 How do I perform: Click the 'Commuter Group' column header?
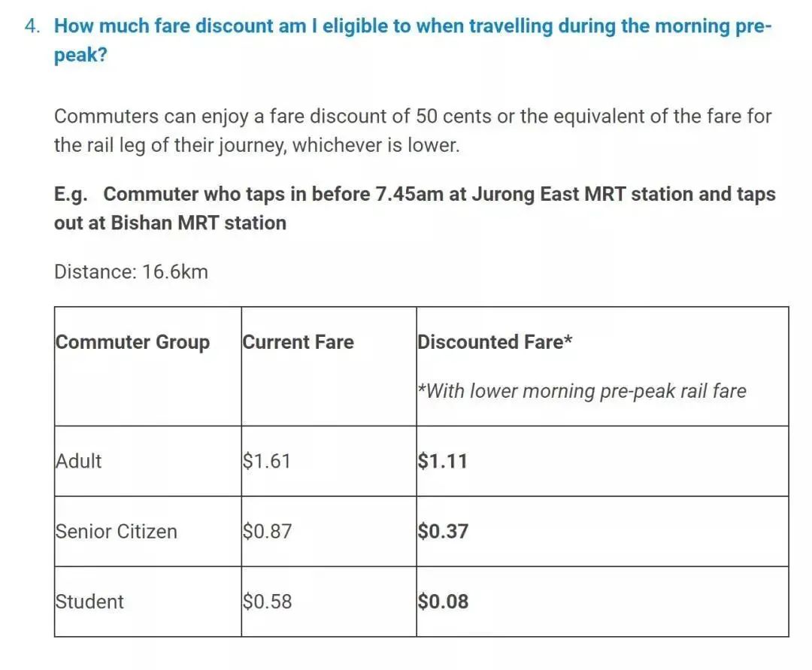(x=132, y=342)
